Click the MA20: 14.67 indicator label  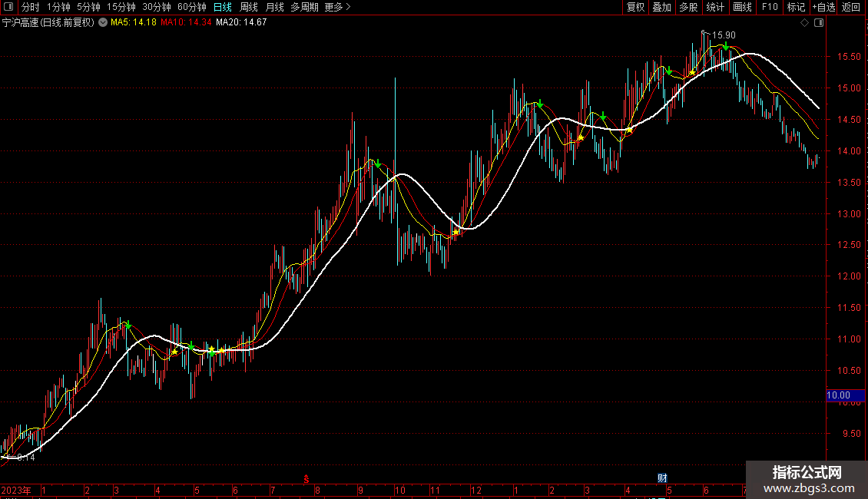241,23
